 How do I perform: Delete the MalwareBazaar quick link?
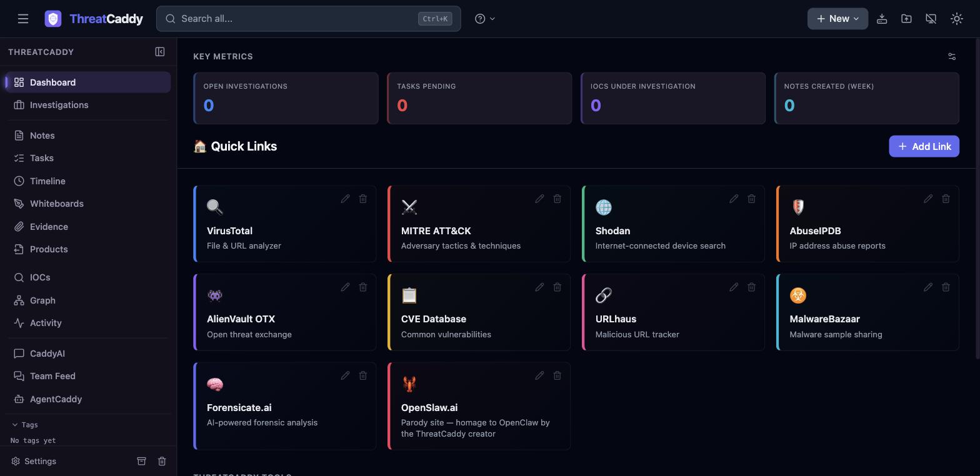pos(946,287)
